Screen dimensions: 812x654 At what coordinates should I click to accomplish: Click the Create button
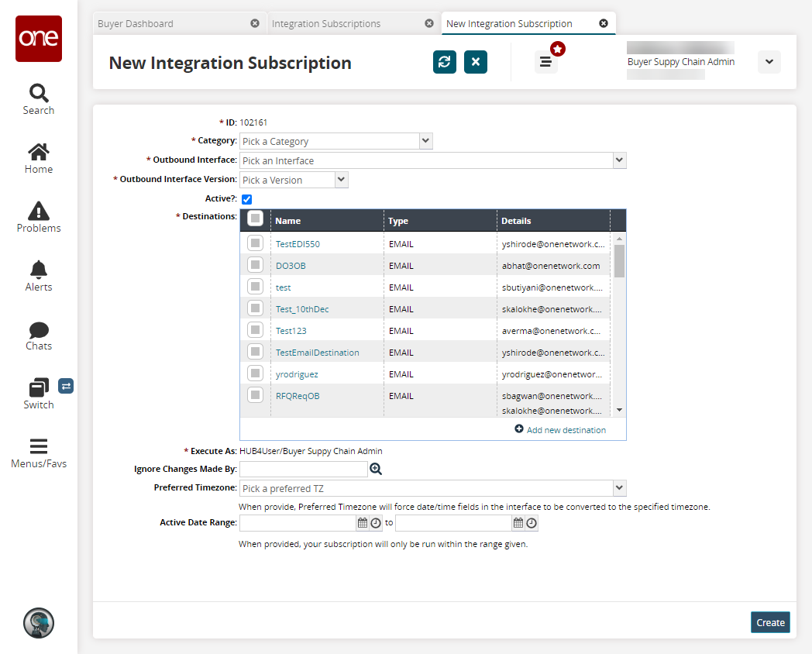click(770, 622)
